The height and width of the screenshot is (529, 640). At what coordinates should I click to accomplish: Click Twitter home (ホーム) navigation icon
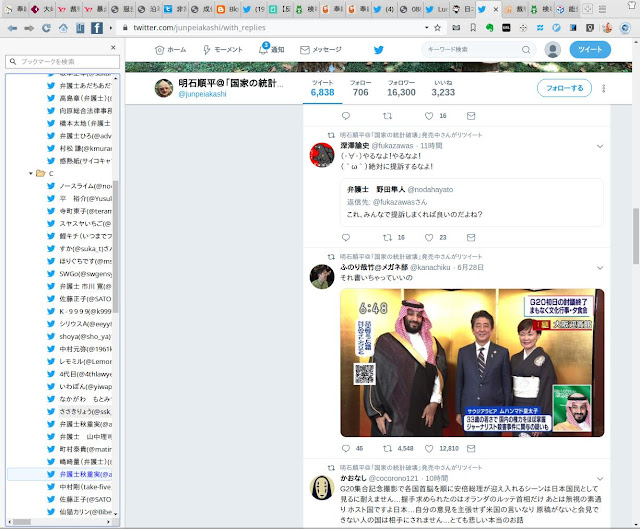pos(160,50)
